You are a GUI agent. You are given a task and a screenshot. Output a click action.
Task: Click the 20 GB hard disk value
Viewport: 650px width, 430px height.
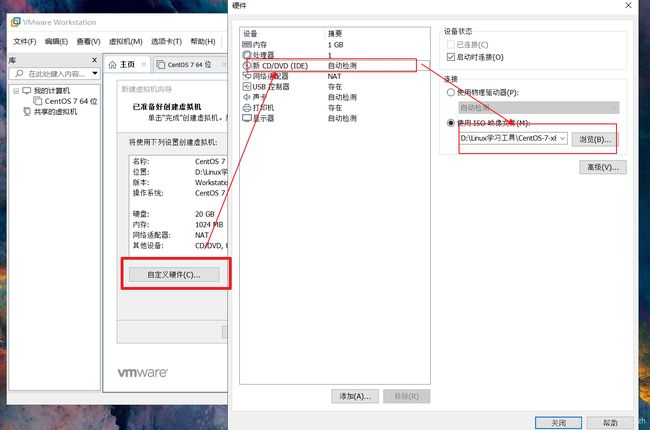click(x=205, y=214)
